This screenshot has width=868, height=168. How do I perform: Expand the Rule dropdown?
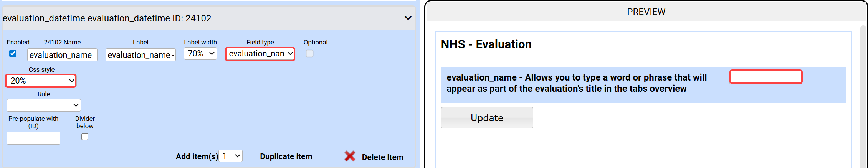pos(44,105)
